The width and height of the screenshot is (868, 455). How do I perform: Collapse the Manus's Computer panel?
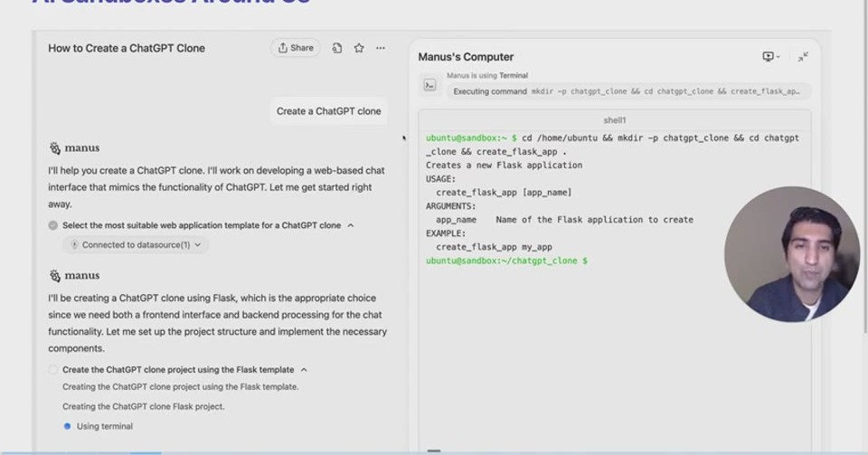(803, 56)
